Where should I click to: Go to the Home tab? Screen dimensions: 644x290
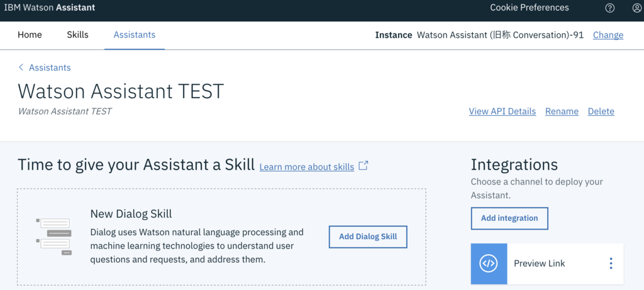click(x=30, y=35)
